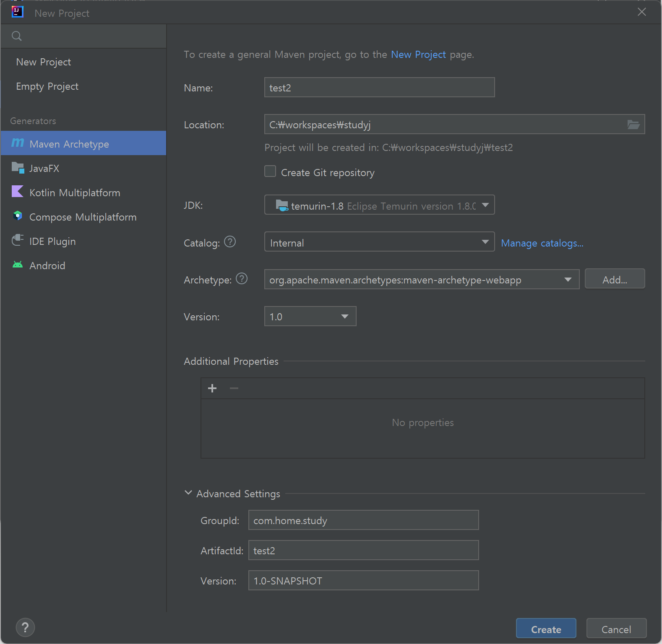This screenshot has height=644, width=662.
Task: Click the IntelliJ IDEA logo in the title bar
Action: [17, 12]
